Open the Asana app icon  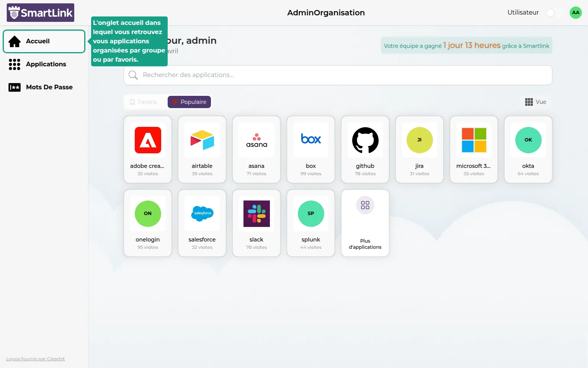point(256,140)
